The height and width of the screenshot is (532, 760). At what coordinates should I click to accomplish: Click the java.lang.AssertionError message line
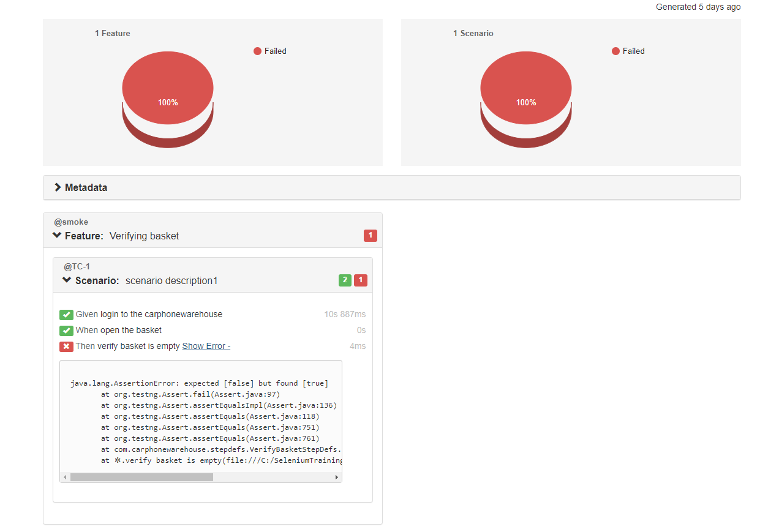click(200, 383)
